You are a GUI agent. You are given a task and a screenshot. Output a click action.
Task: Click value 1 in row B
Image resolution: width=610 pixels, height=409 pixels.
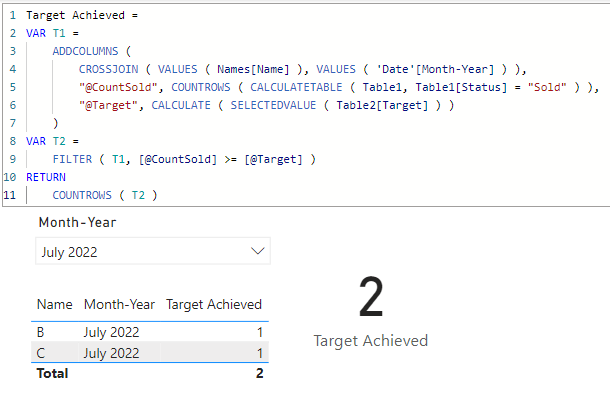click(x=259, y=332)
